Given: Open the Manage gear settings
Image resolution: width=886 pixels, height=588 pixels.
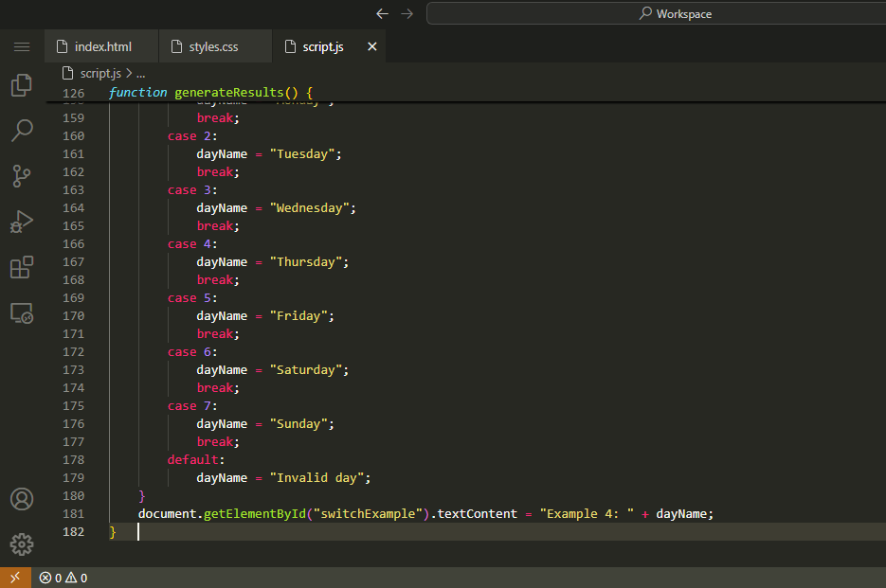Looking at the screenshot, I should [x=21, y=543].
